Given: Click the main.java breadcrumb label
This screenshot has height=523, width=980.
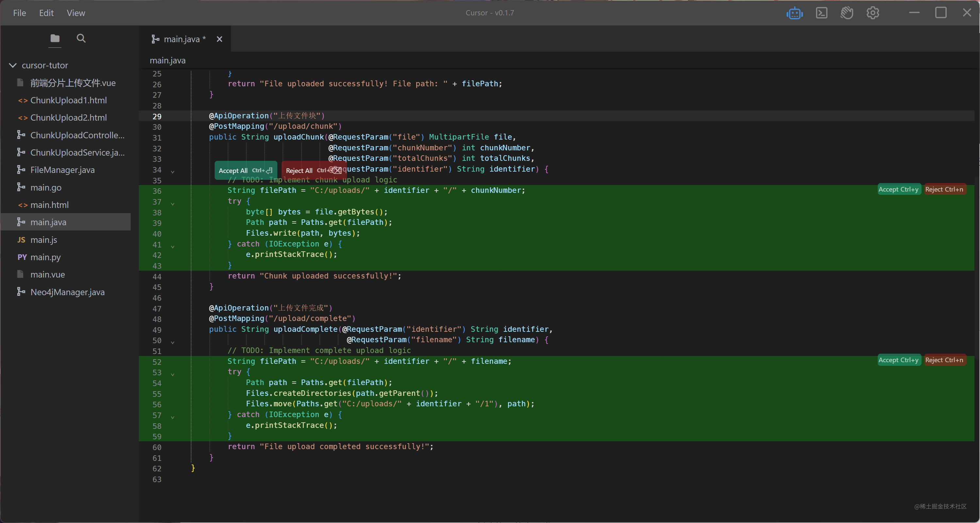Looking at the screenshot, I should [168, 60].
